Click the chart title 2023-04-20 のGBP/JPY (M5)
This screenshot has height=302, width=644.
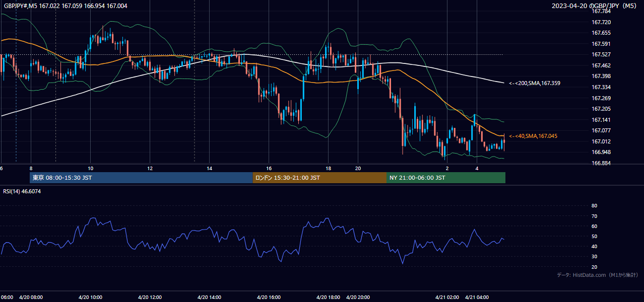tap(595, 6)
